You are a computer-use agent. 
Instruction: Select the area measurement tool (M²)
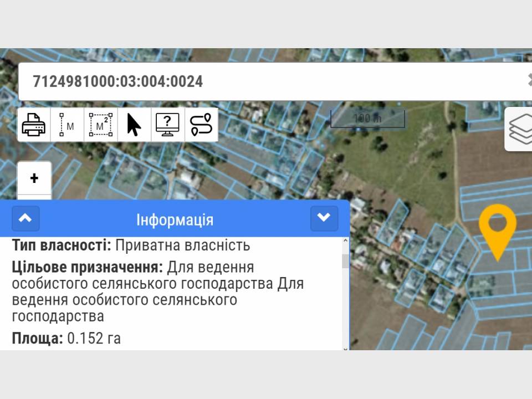point(100,125)
